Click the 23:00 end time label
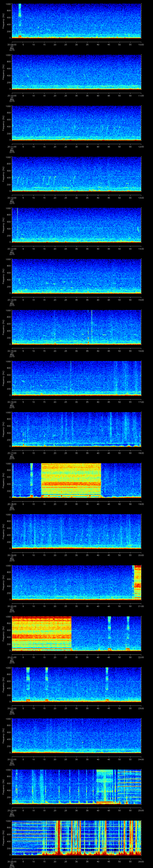 click(x=141, y=708)
